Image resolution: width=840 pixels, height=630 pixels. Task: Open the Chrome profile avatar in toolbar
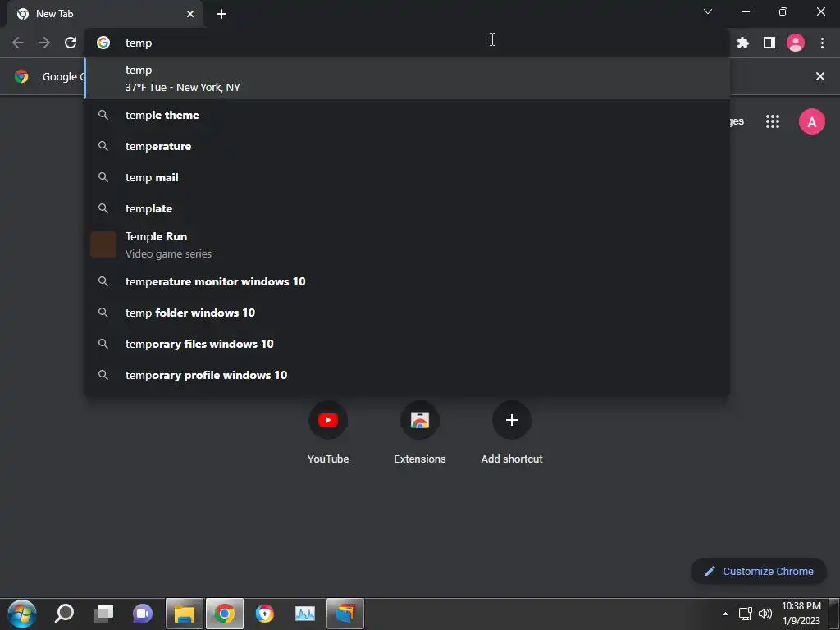pyautogui.click(x=796, y=43)
